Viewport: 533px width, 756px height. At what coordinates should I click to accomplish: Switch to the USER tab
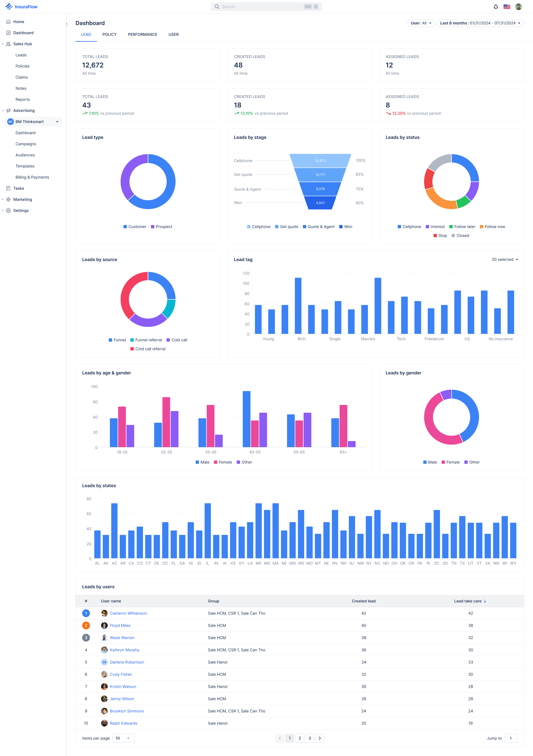pos(173,35)
